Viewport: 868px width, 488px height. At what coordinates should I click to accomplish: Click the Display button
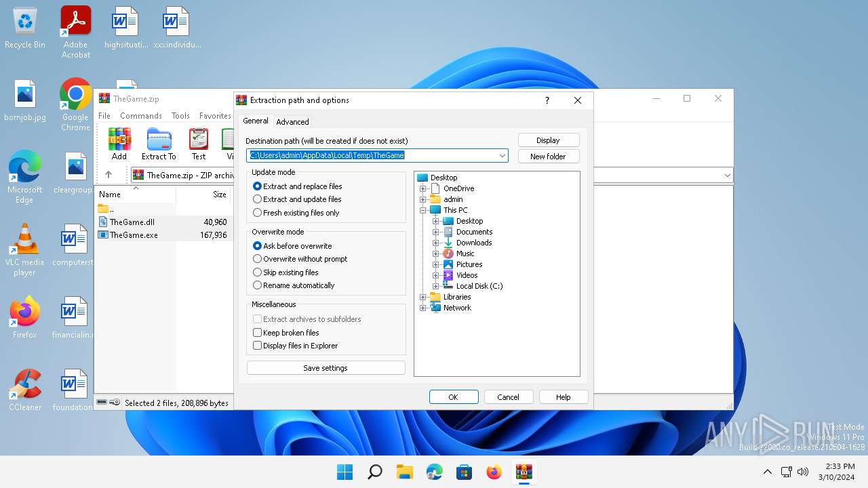point(548,140)
